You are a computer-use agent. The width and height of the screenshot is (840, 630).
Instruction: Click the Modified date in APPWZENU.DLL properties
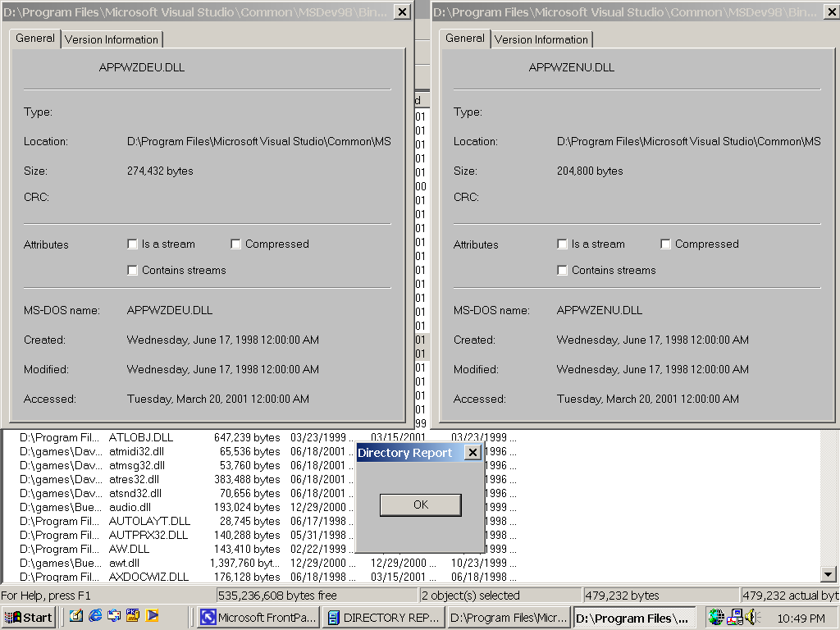[652, 370]
